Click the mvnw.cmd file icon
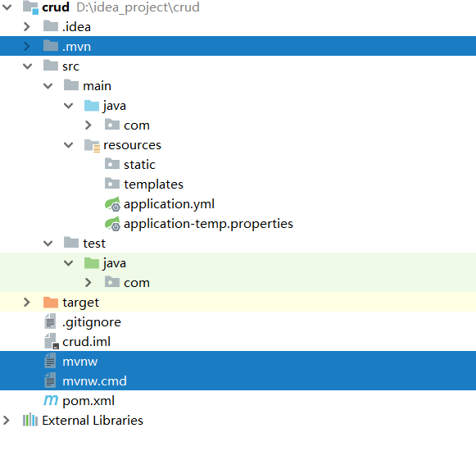The height and width of the screenshot is (451, 476). tap(50, 380)
